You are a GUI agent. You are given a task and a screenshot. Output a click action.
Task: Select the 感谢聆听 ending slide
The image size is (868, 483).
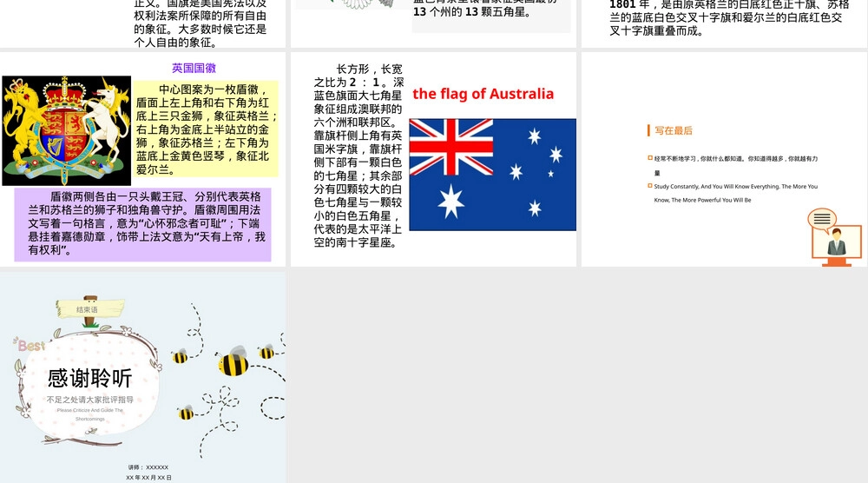pyautogui.click(x=143, y=378)
